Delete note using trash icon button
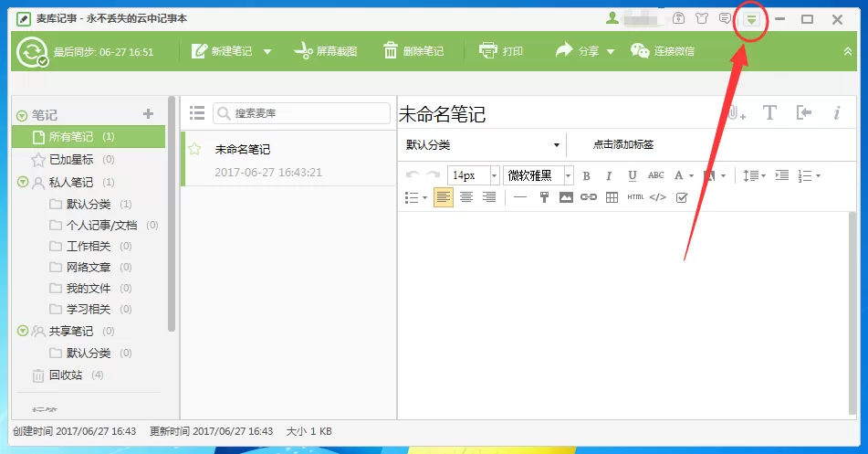This screenshot has width=868, height=454. [x=413, y=51]
